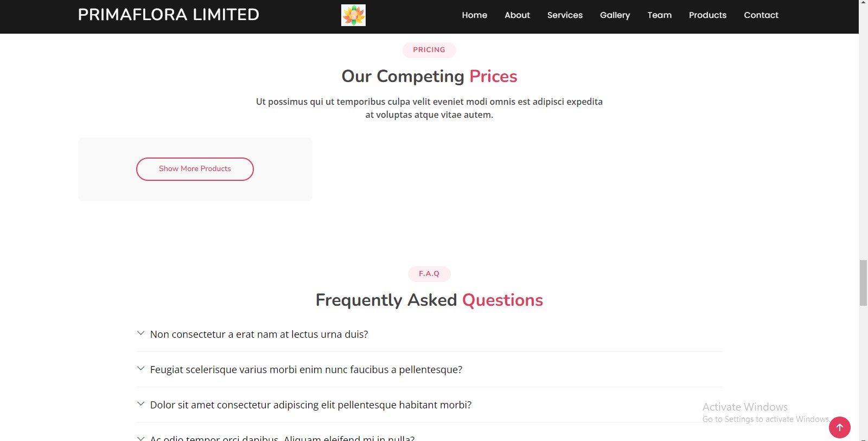Viewport: 868px width, 441px height.
Task: Expand the 'Dolor sit amet consectetur' FAQ entry
Action: tap(310, 405)
